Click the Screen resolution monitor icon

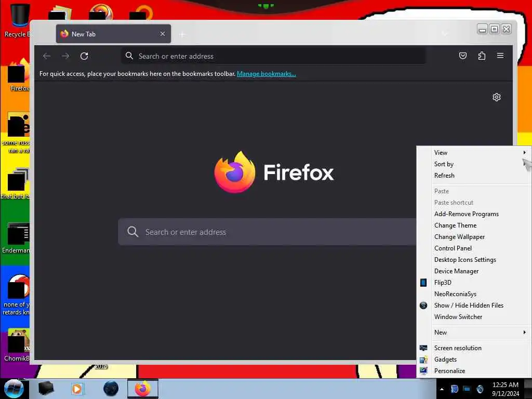point(423,348)
